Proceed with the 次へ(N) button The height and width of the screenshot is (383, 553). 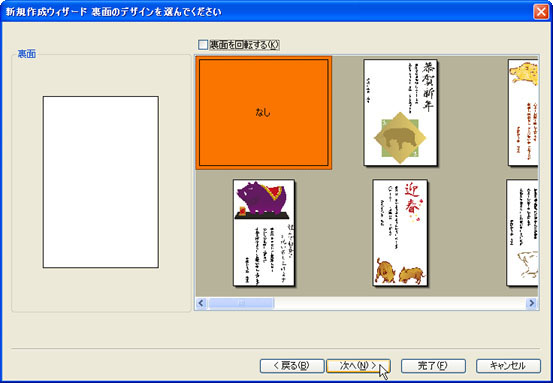[x=358, y=366]
